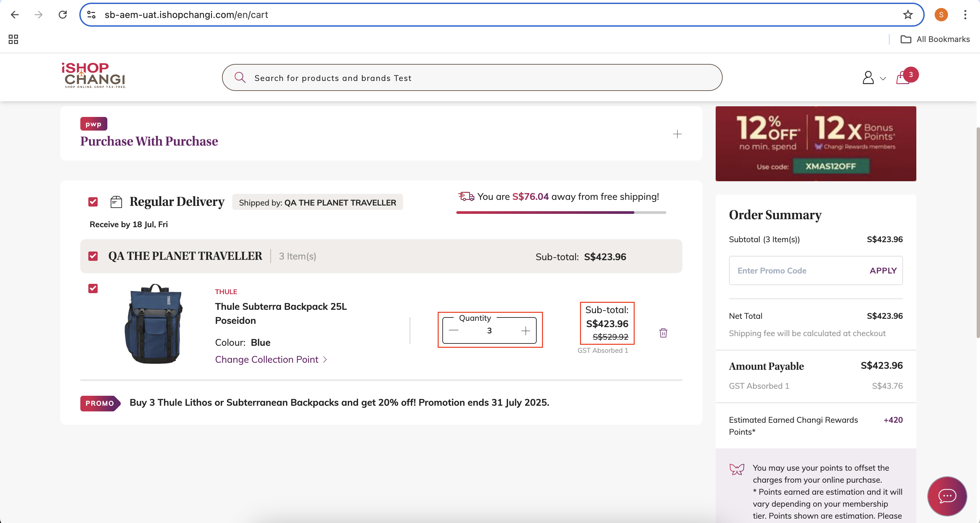Click the trash icon to remove backpack
Screen dimensions: 980x523
663,332
